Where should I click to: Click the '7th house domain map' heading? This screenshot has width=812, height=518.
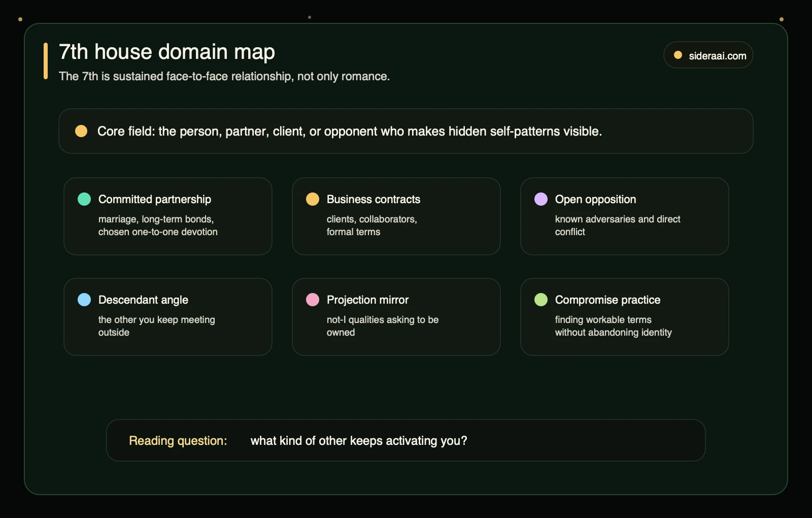click(167, 52)
